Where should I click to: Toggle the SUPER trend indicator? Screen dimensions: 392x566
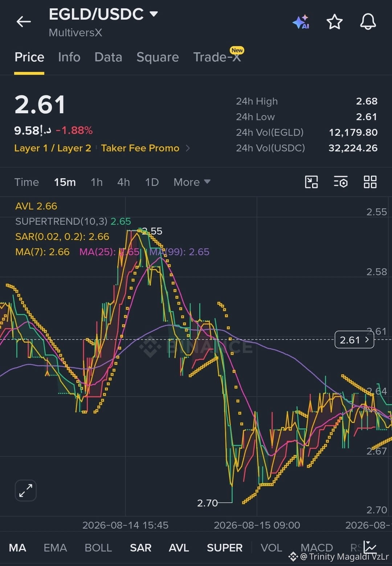click(225, 547)
